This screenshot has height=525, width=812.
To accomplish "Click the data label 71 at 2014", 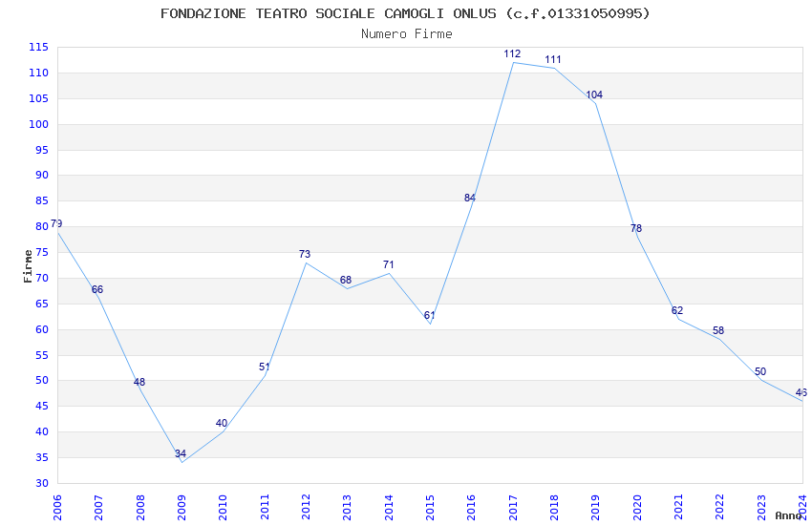I will point(389,264).
